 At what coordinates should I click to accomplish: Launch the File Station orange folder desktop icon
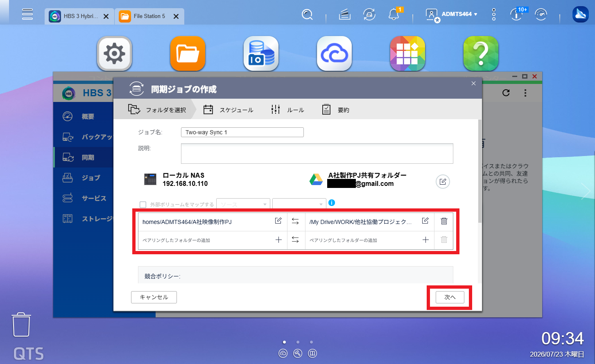188,54
